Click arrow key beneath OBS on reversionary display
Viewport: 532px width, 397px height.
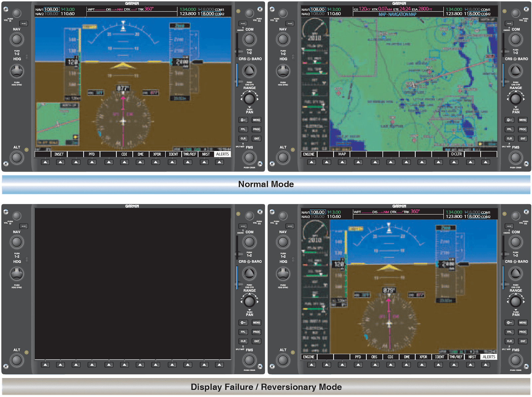tap(375, 365)
